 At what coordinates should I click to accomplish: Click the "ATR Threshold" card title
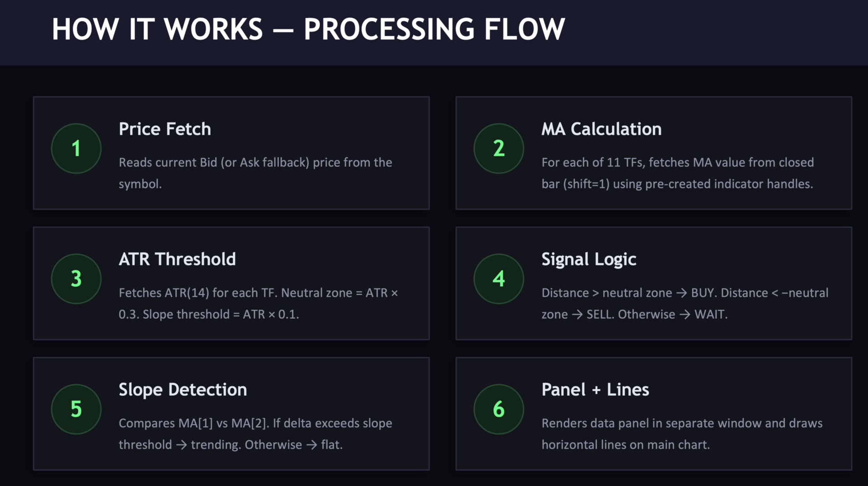[x=177, y=260]
